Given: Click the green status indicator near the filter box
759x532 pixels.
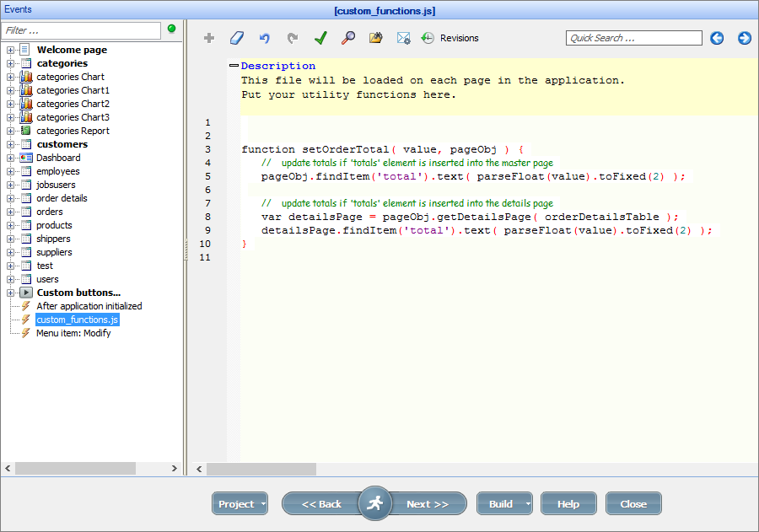Looking at the screenshot, I should 171,30.
